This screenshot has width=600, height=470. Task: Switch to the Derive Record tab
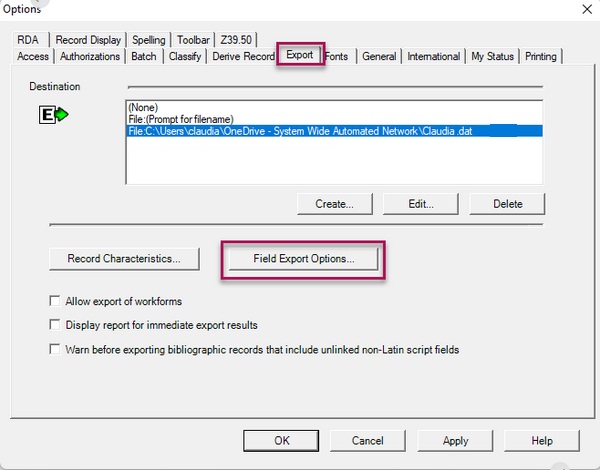pos(243,56)
